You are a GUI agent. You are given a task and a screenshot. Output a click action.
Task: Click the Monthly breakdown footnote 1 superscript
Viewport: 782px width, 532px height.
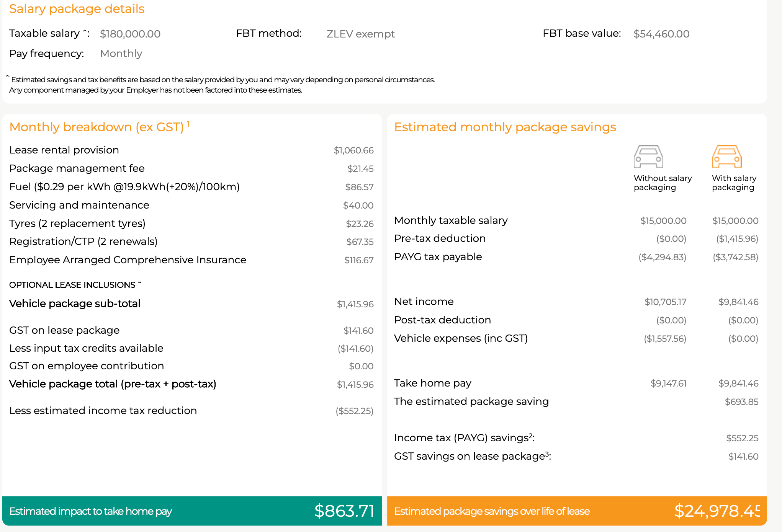[188, 124]
